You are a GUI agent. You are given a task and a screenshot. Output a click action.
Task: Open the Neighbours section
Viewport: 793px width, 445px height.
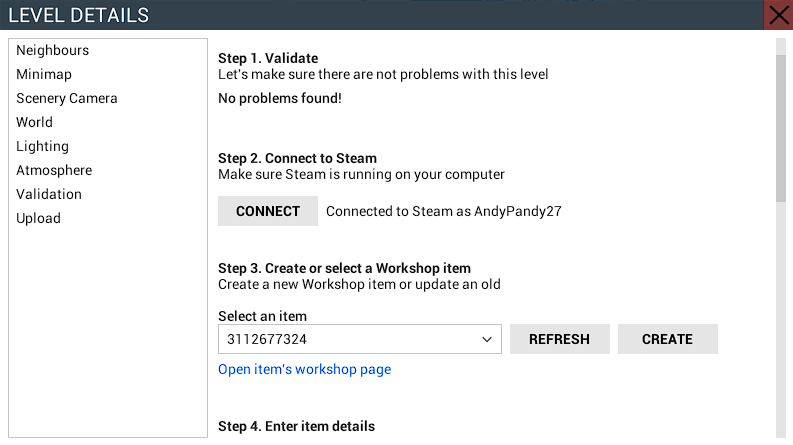(x=52, y=50)
